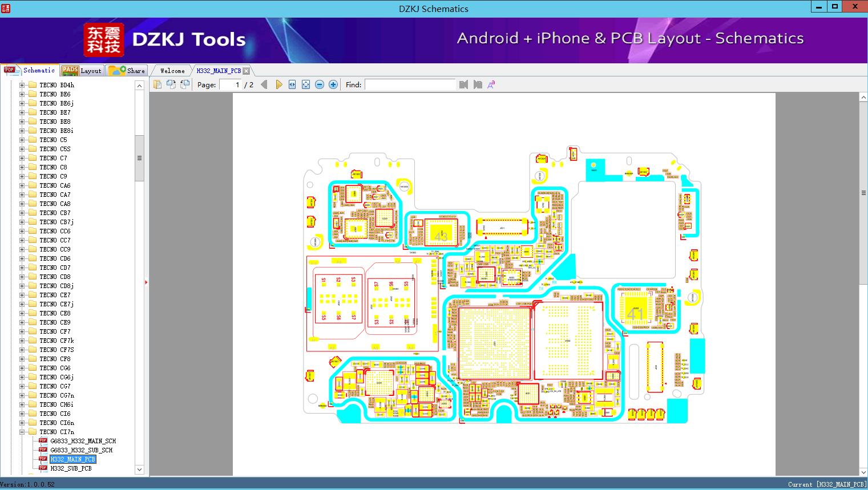Toggle match case search option
Viewport: 868px width, 490px height.
pyautogui.click(x=491, y=84)
